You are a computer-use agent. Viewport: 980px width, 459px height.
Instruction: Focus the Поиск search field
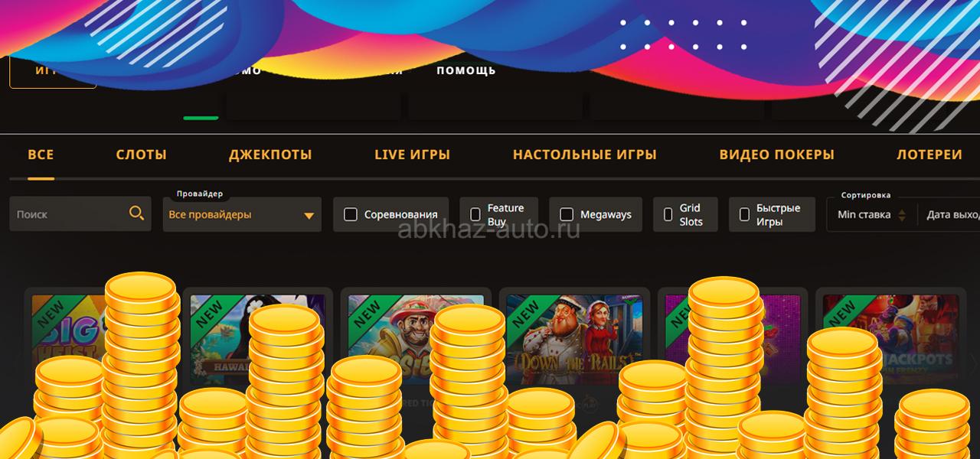69,214
